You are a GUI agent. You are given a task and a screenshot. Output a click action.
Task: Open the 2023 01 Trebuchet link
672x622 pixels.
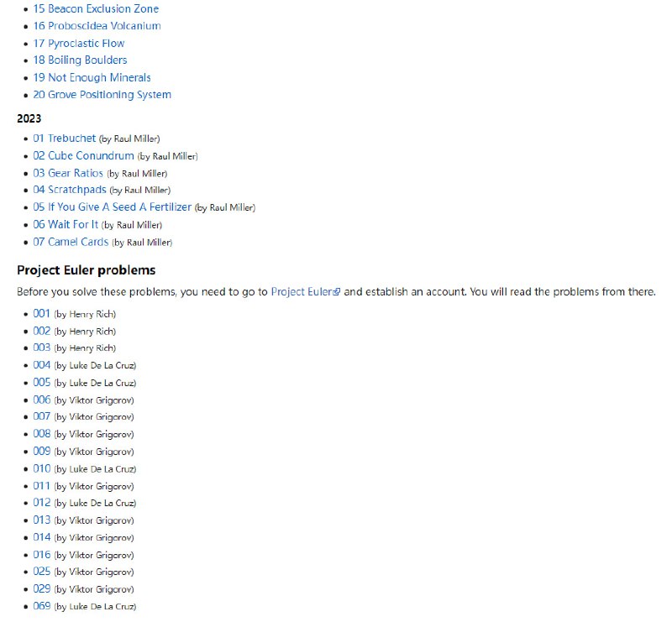coord(65,139)
